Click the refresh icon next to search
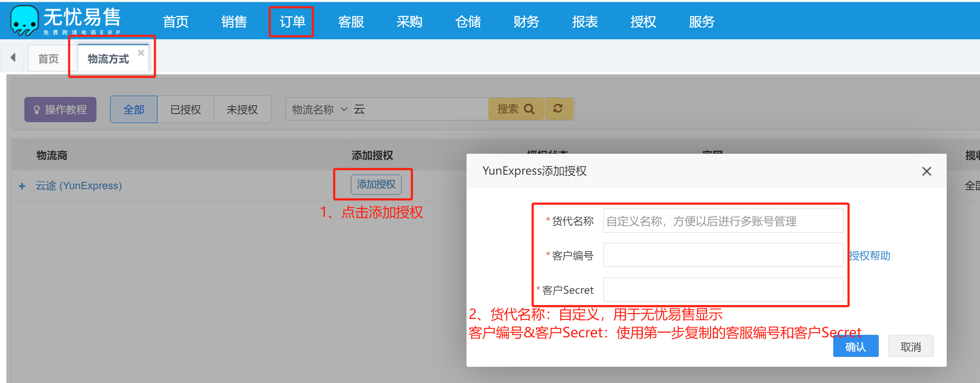980x383 pixels. [558, 109]
